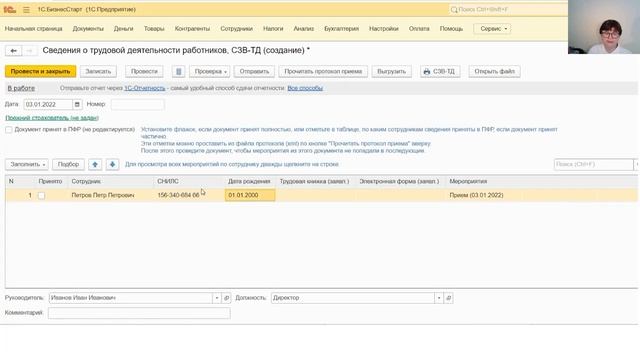Screen dimensions: 640x360
Task: Follow the 1С-Отчетность link
Action: (144, 88)
